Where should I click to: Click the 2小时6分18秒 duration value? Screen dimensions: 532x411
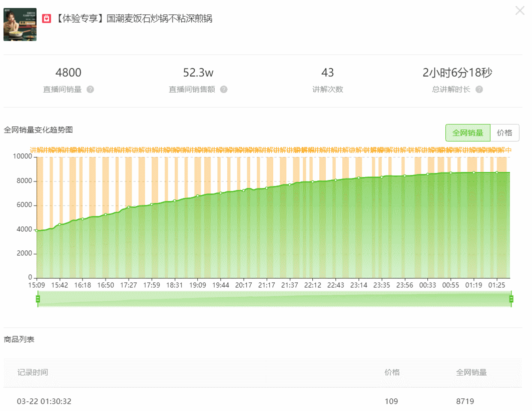[457, 72]
